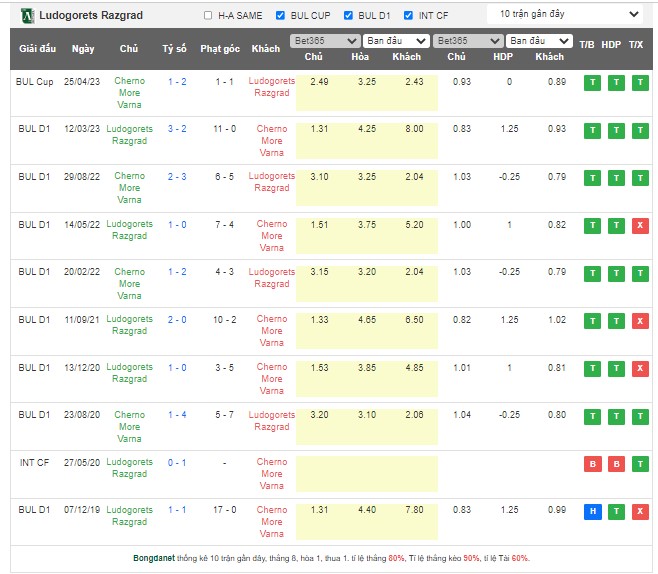Screen dimensions: 658x574
Task: Click red X icon for 07/12/19 match
Action: tap(640, 511)
